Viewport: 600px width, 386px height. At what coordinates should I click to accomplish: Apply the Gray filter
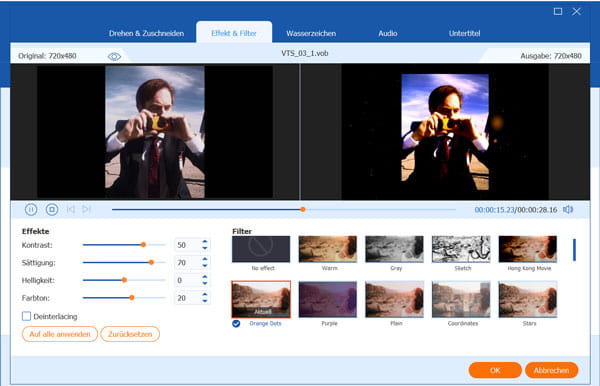point(394,249)
